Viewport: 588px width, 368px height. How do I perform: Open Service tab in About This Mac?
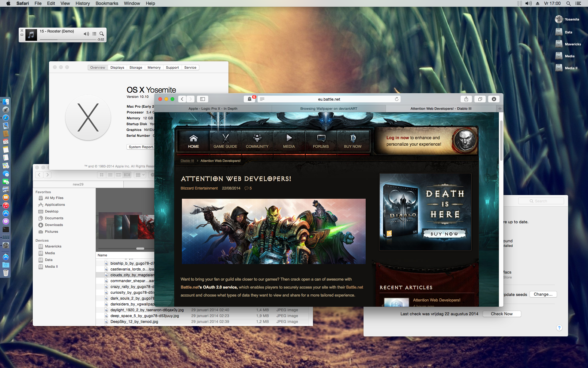click(190, 67)
